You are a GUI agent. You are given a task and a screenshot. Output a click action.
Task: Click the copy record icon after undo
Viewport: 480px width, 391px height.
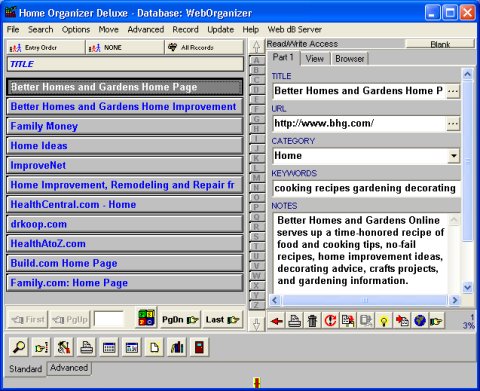[348, 321]
